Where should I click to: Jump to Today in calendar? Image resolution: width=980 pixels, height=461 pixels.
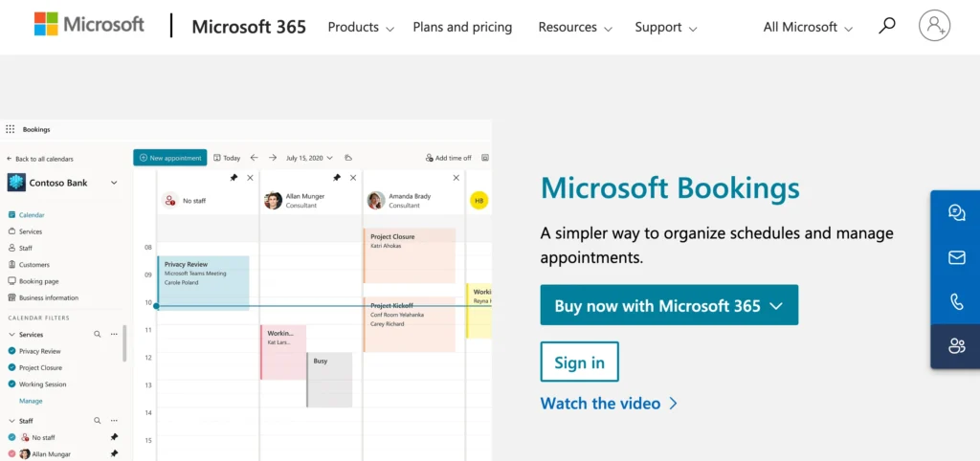point(227,158)
